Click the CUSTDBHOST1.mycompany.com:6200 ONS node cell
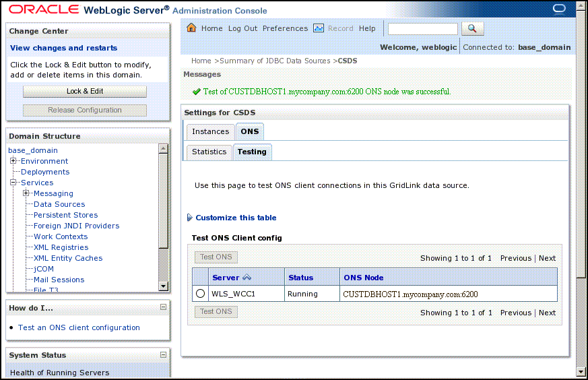This screenshot has height=380, width=588. point(449,294)
